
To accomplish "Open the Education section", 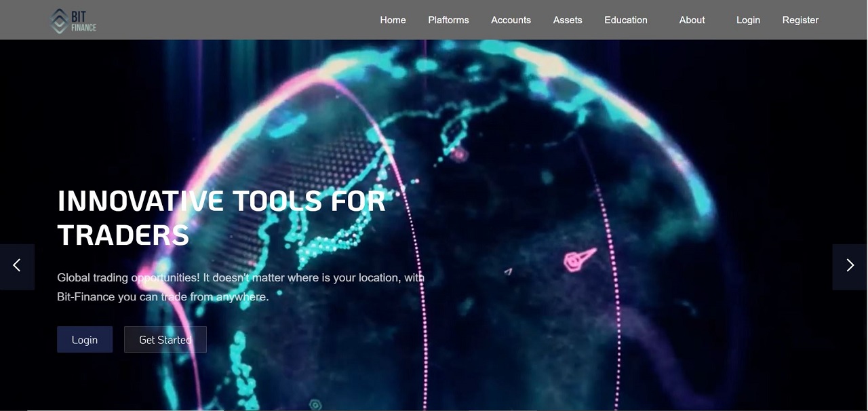I will click(x=626, y=20).
